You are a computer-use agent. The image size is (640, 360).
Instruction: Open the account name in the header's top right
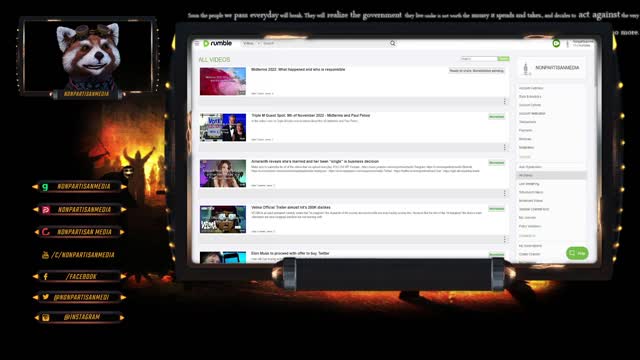(582, 43)
